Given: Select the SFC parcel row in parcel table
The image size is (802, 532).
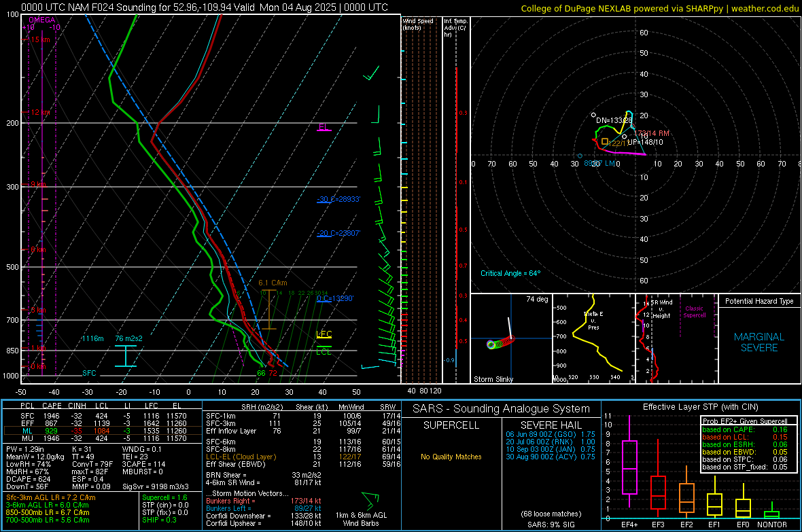Looking at the screenshot, I should (x=103, y=416).
